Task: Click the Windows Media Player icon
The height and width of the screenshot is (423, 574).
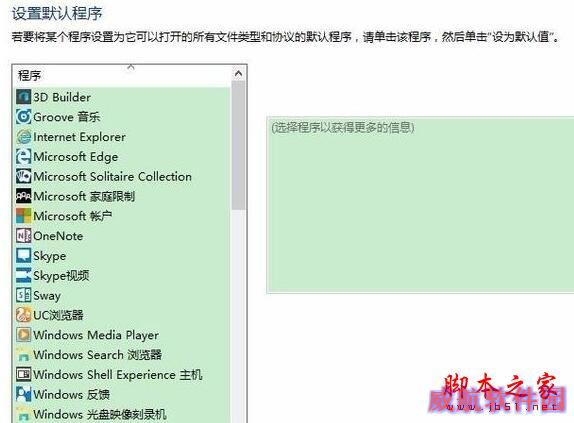Action: [x=23, y=334]
